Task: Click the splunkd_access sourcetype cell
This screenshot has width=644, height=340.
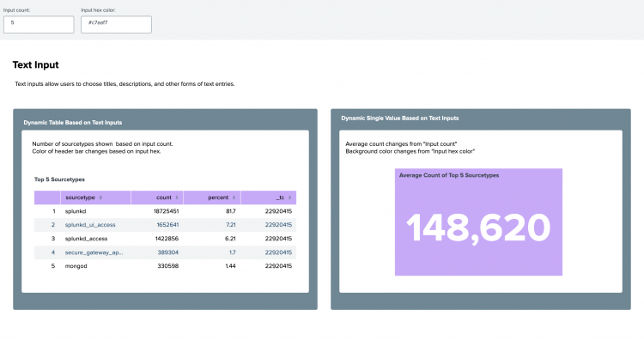Action: tap(86, 239)
